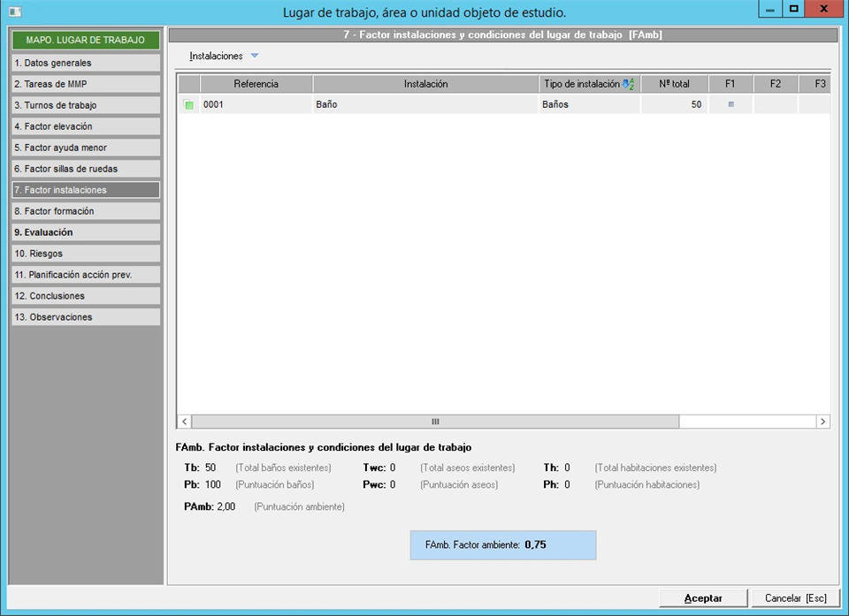Select 9. Evaluación in the sidebar

click(x=86, y=232)
